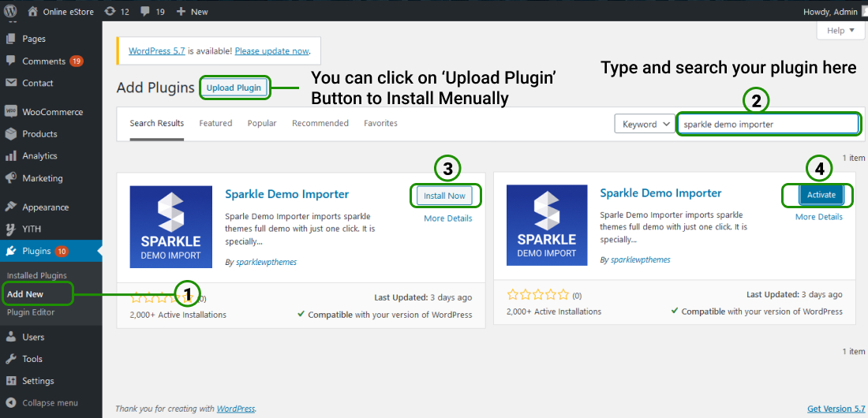The width and height of the screenshot is (868, 418).
Task: Open comments bubble showing 19 in admin bar
Action: coord(144,11)
